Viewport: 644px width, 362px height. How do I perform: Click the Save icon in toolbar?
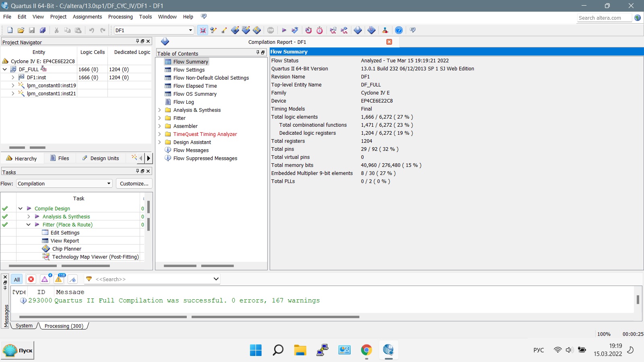pos(32,30)
